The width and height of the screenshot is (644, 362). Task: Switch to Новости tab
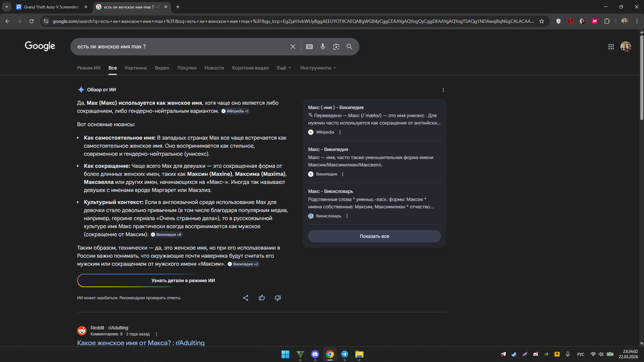214,68
